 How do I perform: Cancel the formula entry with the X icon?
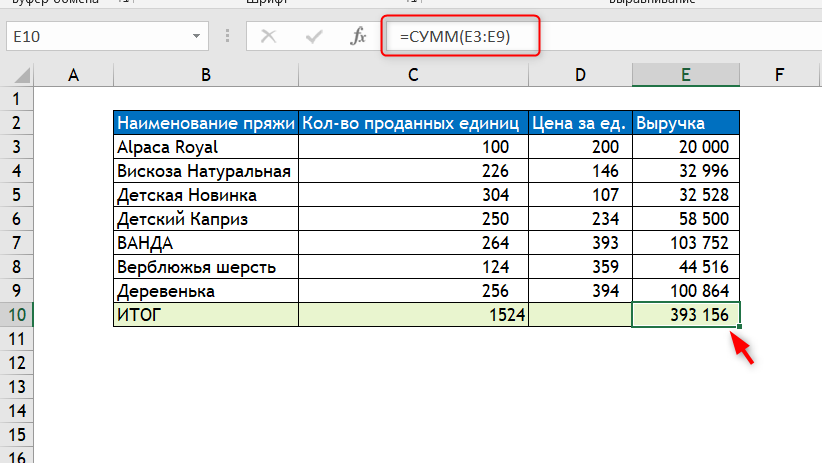click(x=268, y=36)
